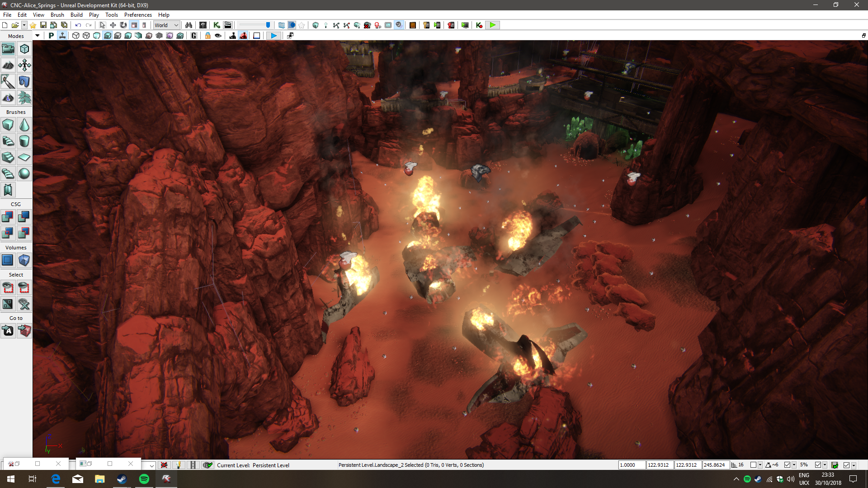Select the Rotate widget mode
The image size is (868, 488).
(123, 25)
